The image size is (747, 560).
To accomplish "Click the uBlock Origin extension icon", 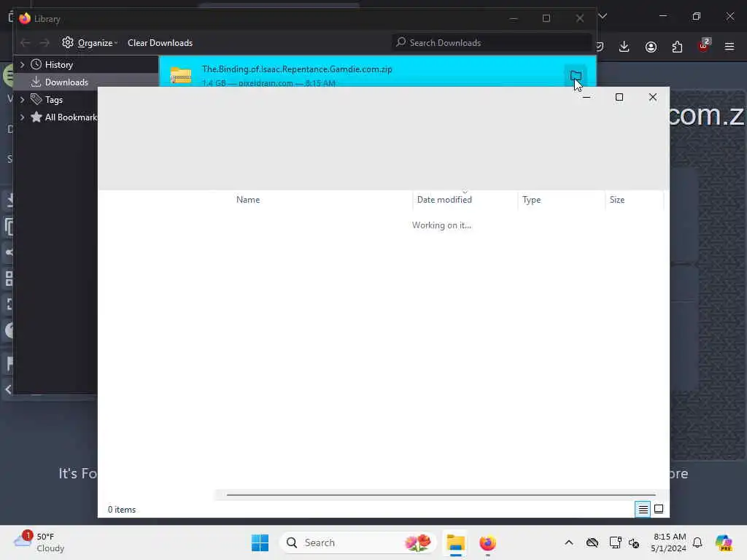I will [x=704, y=46].
